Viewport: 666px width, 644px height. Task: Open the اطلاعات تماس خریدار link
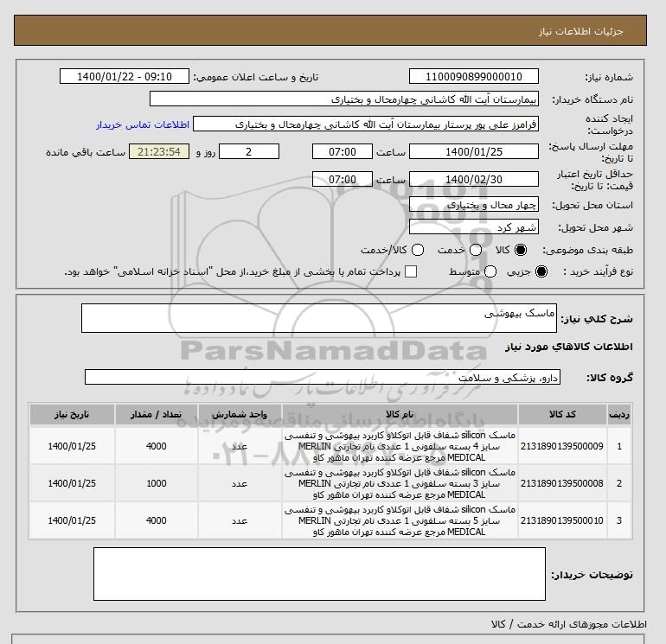(143, 124)
